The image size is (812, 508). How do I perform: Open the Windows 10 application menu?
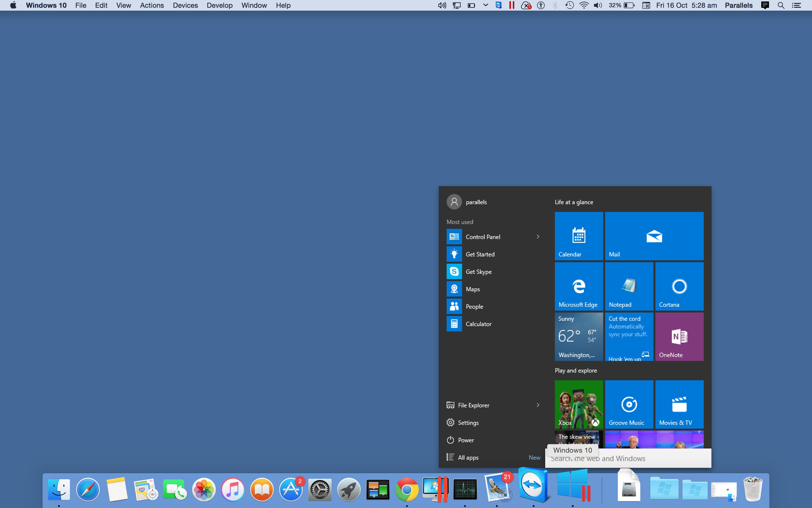pyautogui.click(x=46, y=5)
